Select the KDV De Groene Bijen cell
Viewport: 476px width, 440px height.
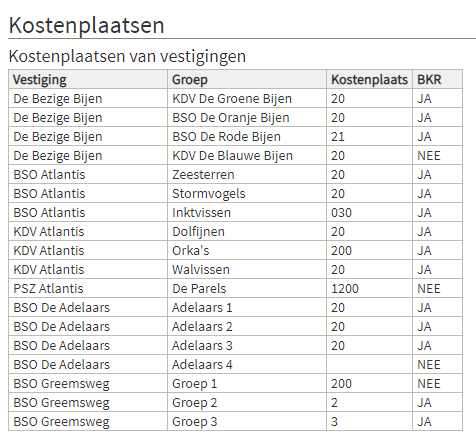247,98
